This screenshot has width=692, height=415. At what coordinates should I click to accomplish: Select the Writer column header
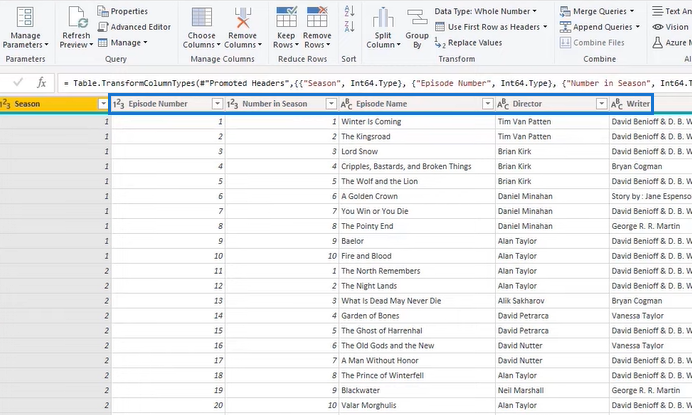tap(638, 104)
